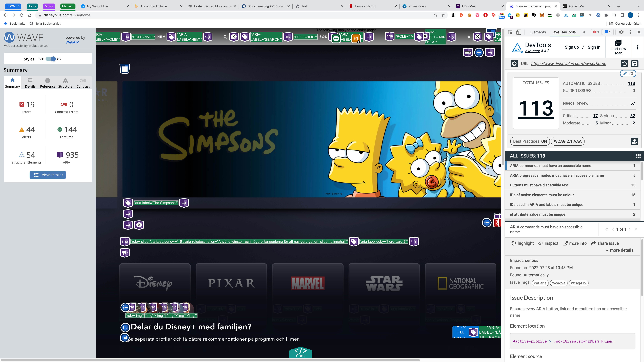Click the red error count badge
The height and width of the screenshot is (362, 644).
click(x=596, y=32)
